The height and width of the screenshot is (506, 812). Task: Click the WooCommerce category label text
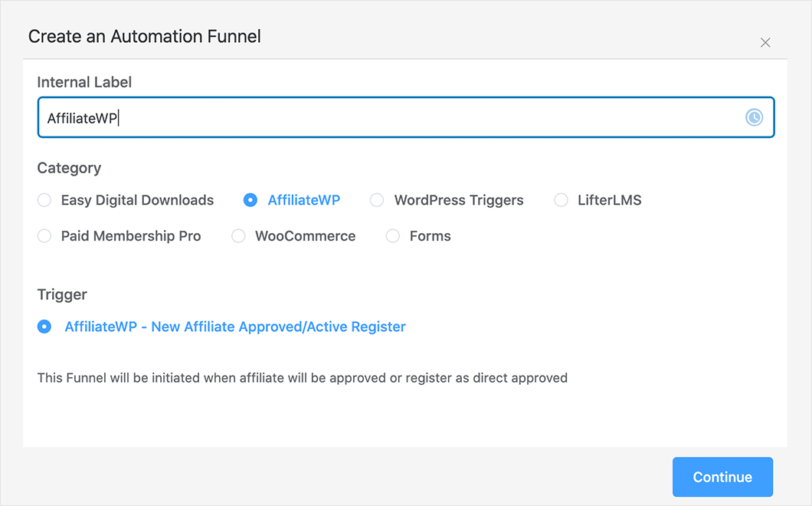click(304, 235)
